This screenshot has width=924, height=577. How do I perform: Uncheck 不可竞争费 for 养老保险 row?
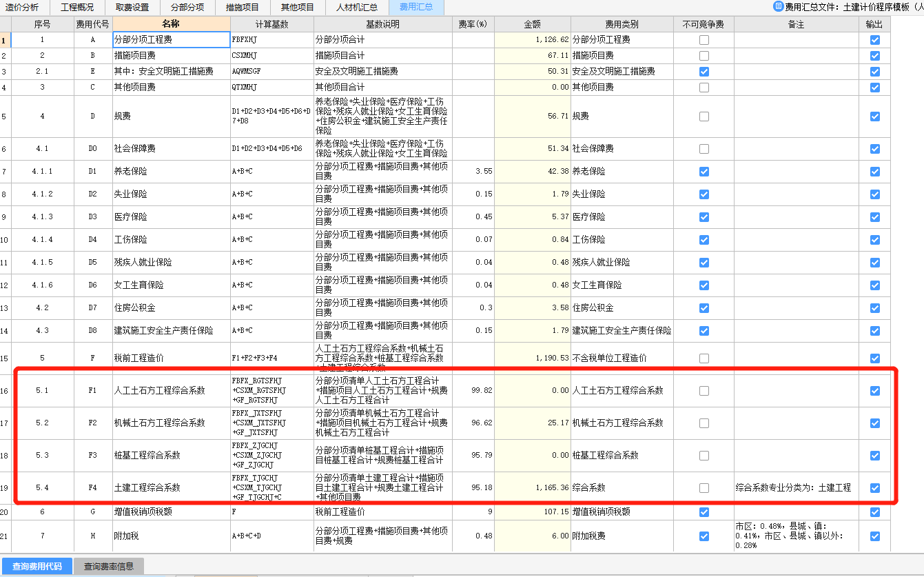[x=704, y=171]
